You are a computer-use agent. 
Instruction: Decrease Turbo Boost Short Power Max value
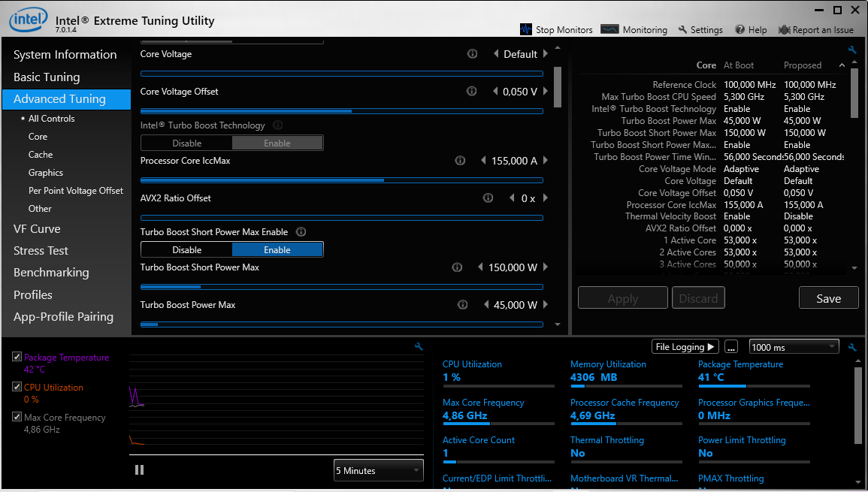[x=480, y=267]
